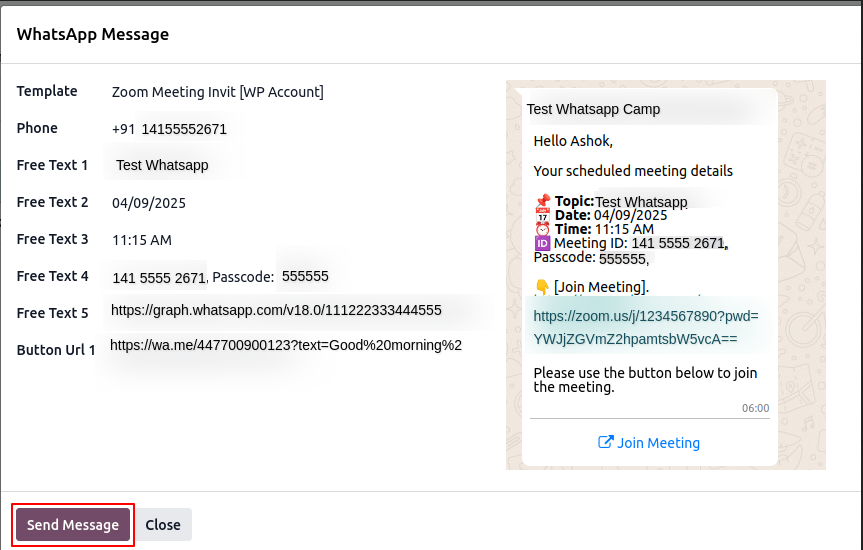
Task: Click the calendar emoji beside Date
Action: click(542, 215)
